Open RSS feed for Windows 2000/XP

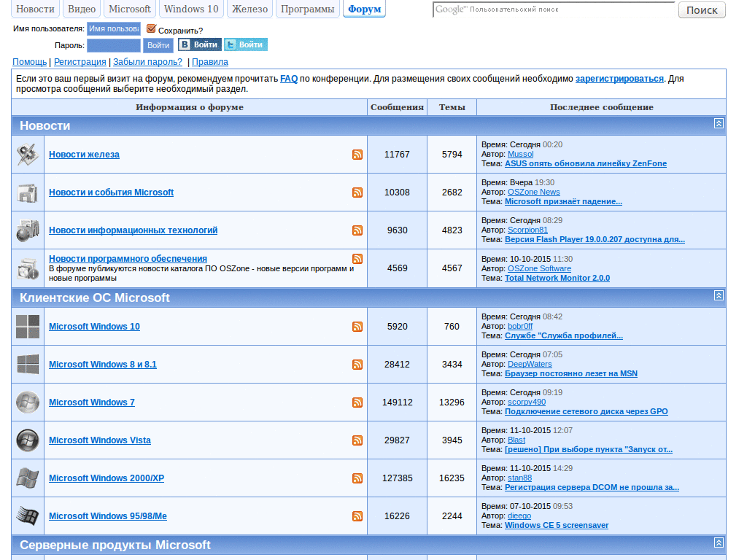(x=357, y=478)
